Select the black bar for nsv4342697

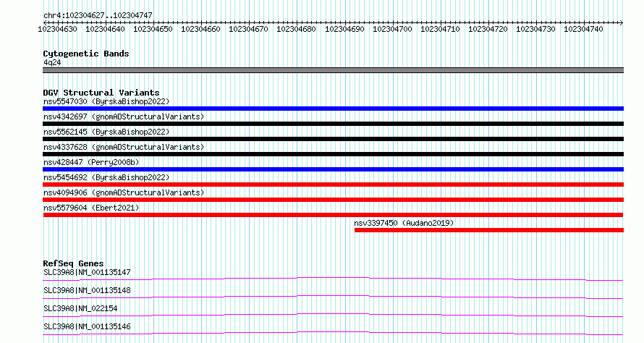tap(333, 124)
